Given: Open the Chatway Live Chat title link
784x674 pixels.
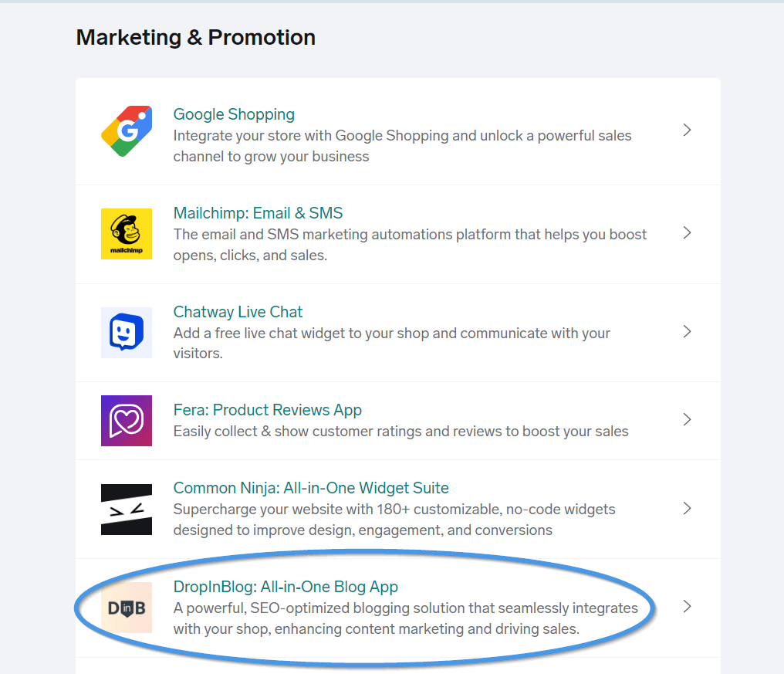Looking at the screenshot, I should pos(238,312).
